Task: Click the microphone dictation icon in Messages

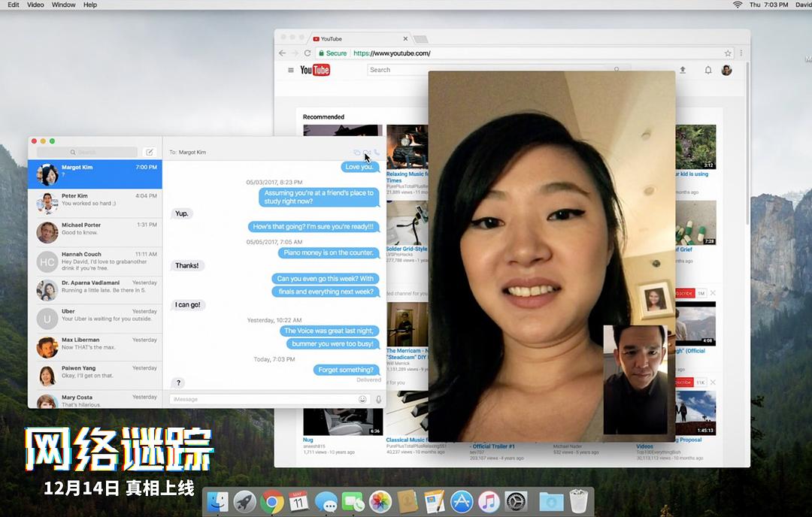Action: tap(378, 399)
